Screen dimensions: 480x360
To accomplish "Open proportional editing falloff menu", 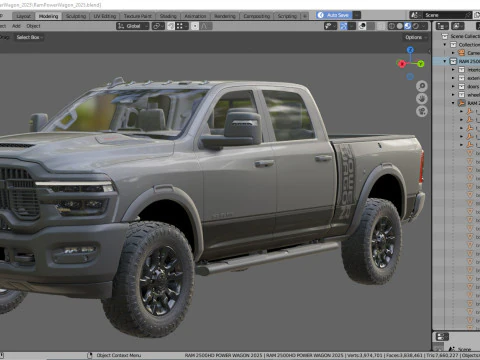I will point(206,26).
